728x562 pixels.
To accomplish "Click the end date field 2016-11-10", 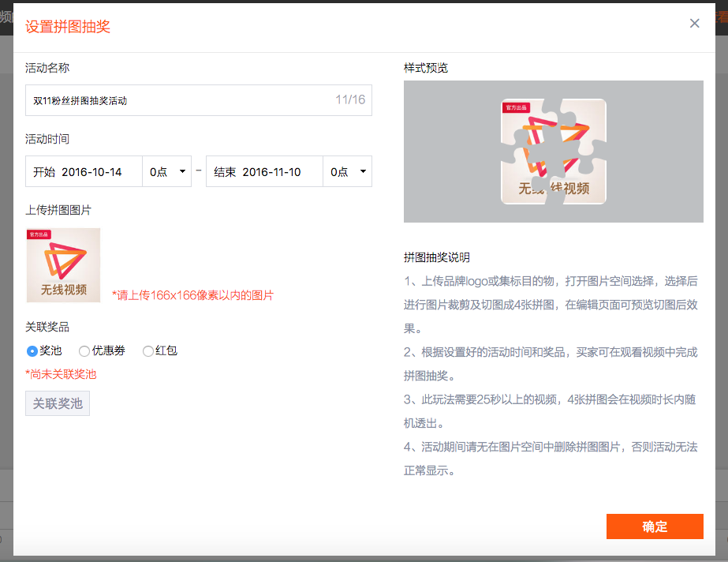I will click(x=264, y=171).
